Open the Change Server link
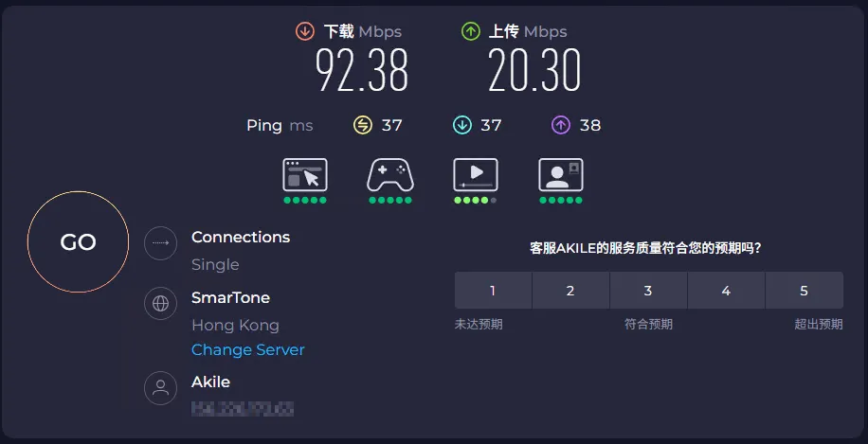The width and height of the screenshot is (868, 444). 248,349
